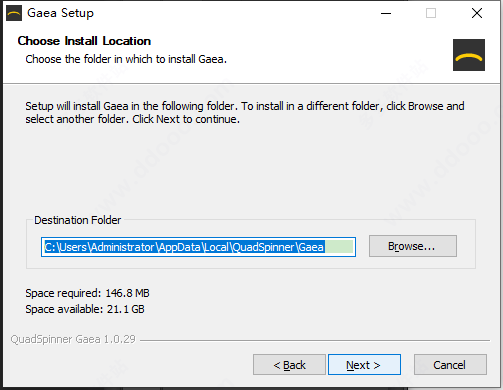Image resolution: width=503 pixels, height=390 pixels.
Task: Cancel the Gaea installation
Action: pos(450,365)
